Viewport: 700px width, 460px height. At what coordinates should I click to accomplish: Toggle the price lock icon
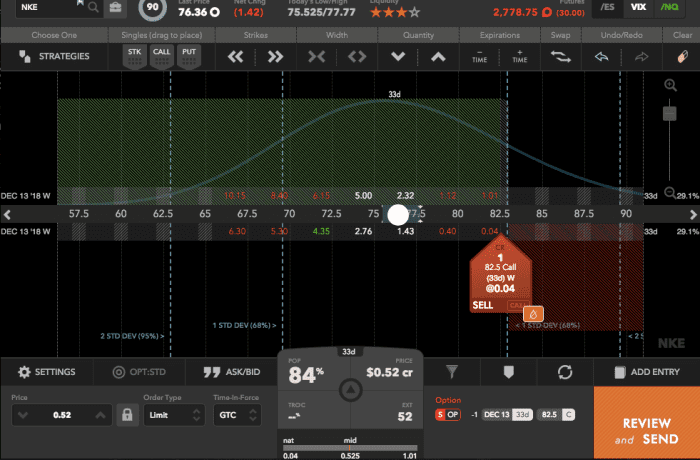(x=128, y=414)
